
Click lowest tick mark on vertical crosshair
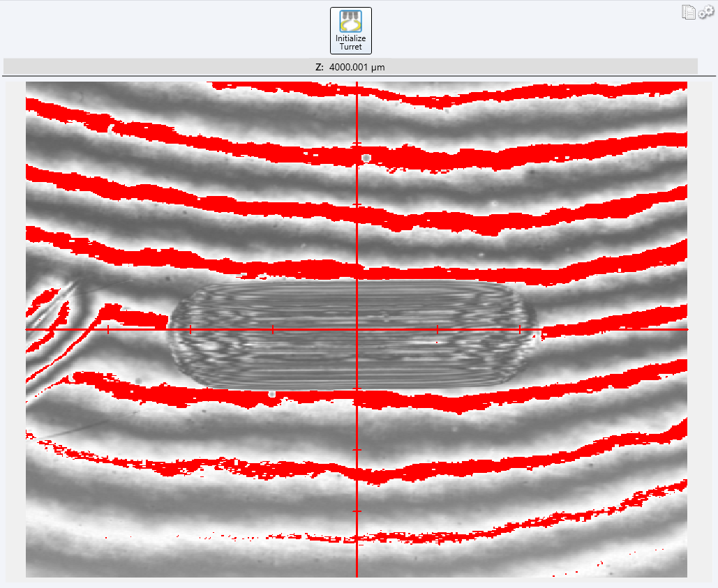click(357, 512)
